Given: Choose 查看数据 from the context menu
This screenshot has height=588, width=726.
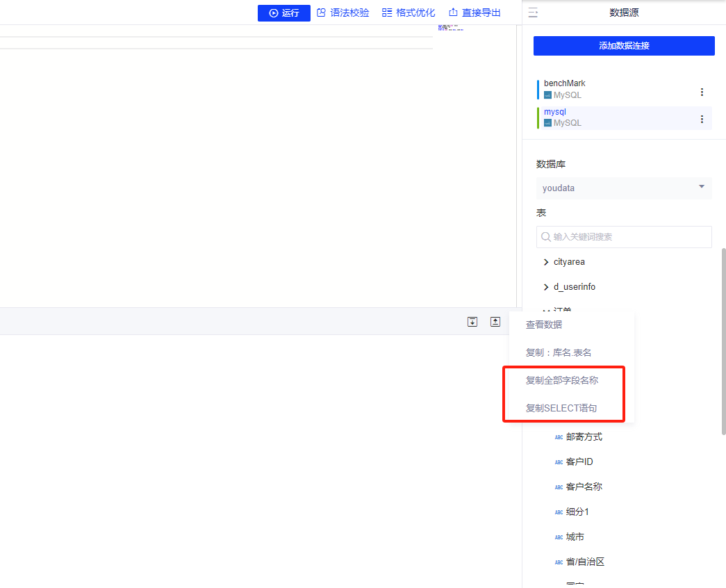Looking at the screenshot, I should pos(544,325).
